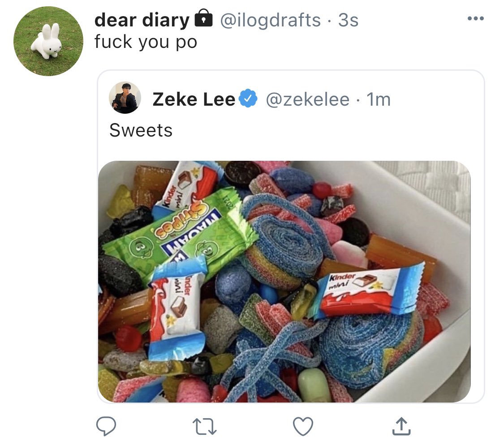Click the 3s timestamp

point(348,20)
